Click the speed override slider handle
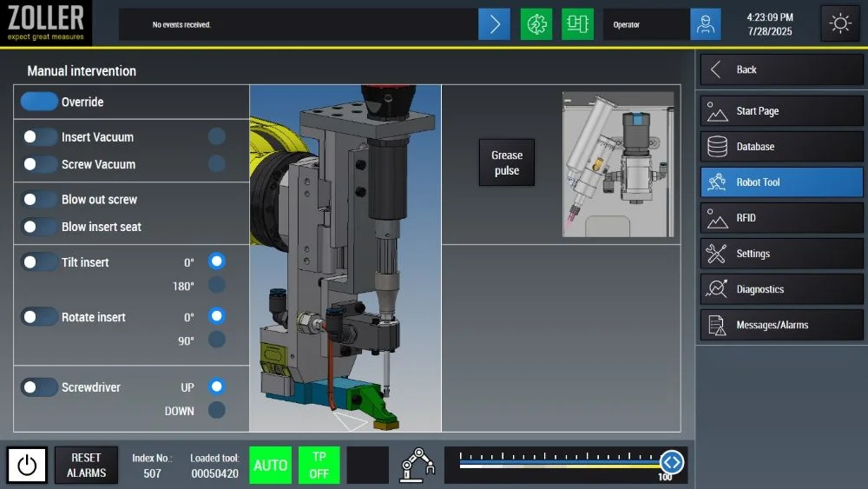The width and height of the screenshot is (868, 489). [x=672, y=463]
